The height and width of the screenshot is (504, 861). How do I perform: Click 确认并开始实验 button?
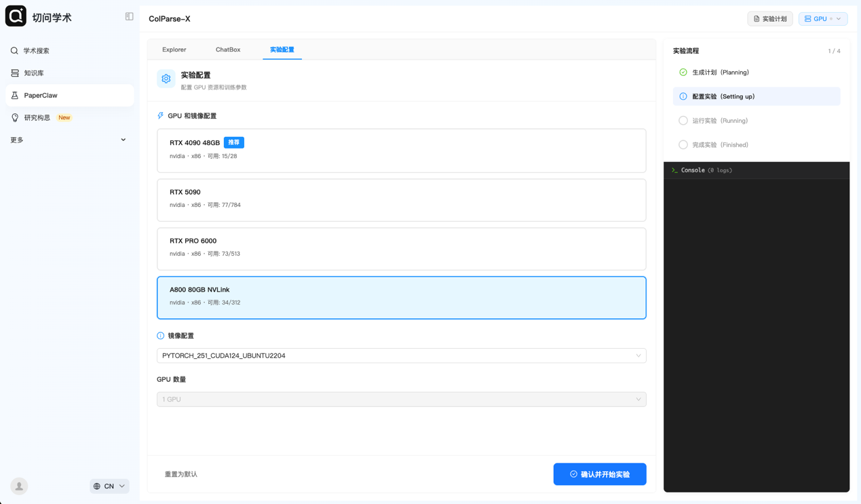[x=600, y=474]
